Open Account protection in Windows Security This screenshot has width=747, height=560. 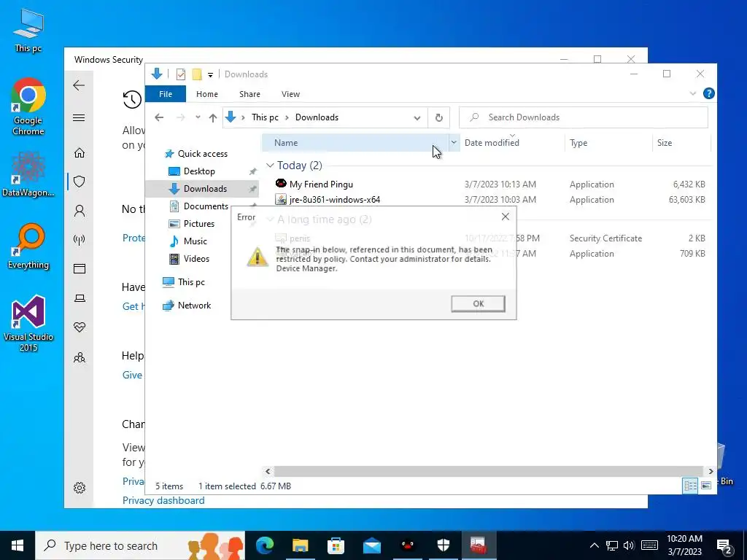click(80, 211)
